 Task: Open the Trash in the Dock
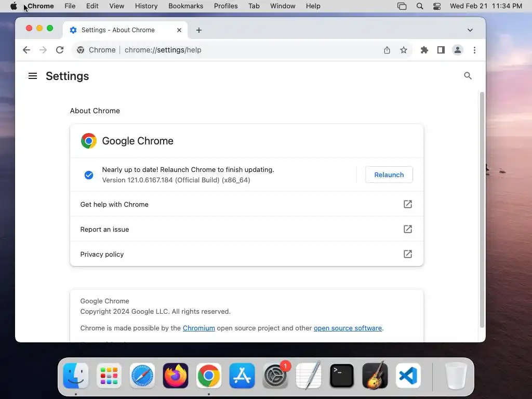[x=456, y=376]
